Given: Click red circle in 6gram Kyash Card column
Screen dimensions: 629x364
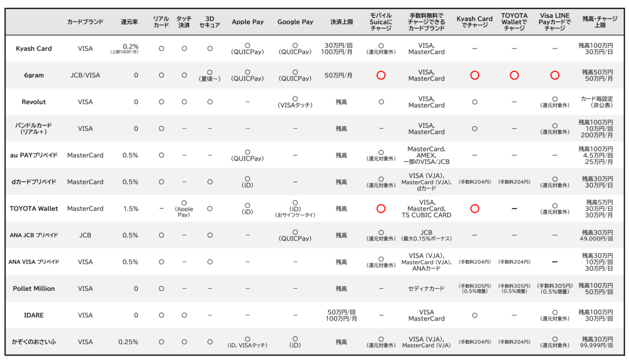Looking at the screenshot, I should point(474,75).
